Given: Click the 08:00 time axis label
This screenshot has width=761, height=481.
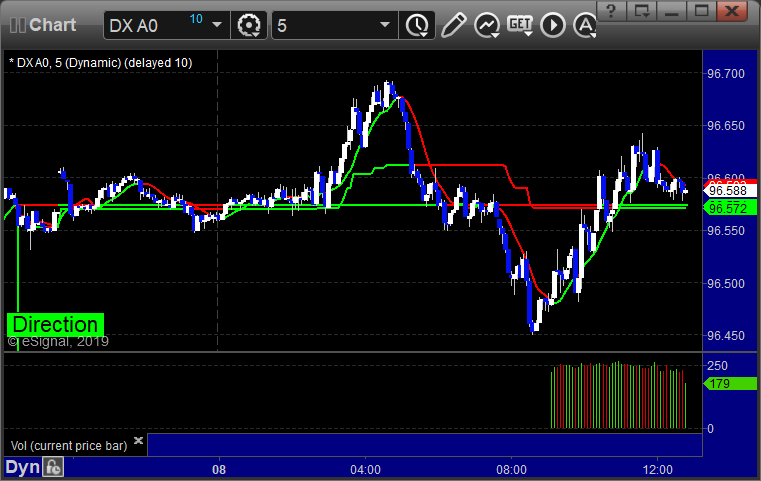Looking at the screenshot, I should click(511, 470).
